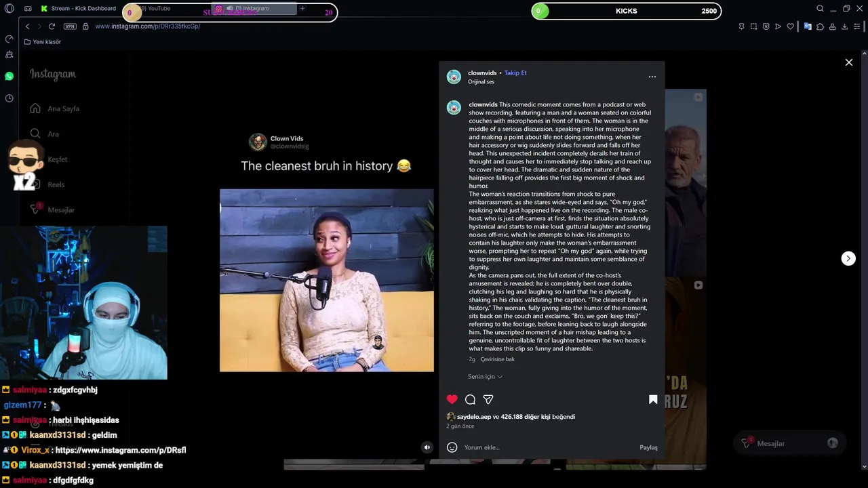
Task: Open the Easy Setup sliders menu
Action: click(857, 26)
